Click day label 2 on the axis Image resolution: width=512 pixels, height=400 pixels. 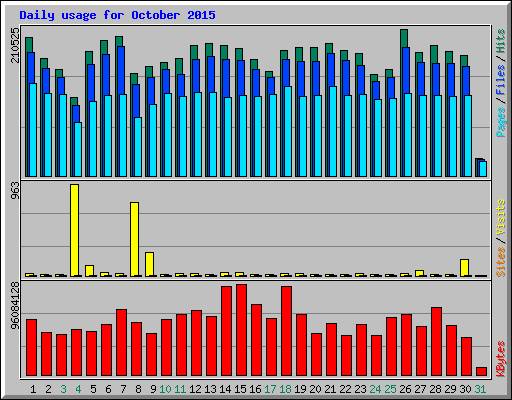[x=48, y=389]
